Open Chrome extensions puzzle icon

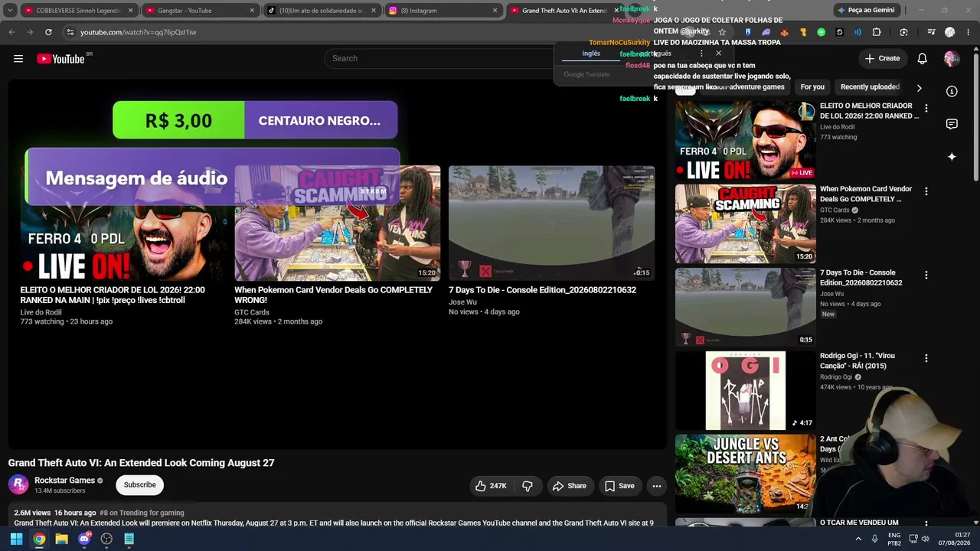tap(877, 32)
